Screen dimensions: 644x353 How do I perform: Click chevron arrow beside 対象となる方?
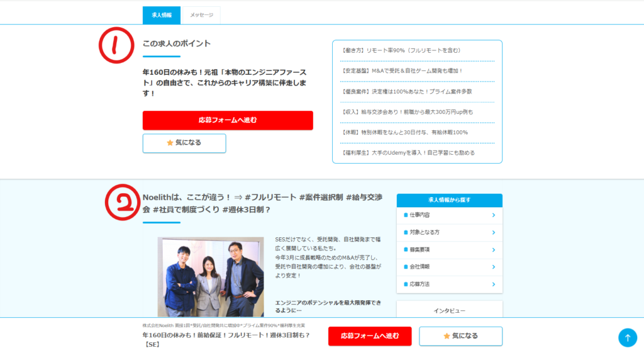(x=493, y=232)
